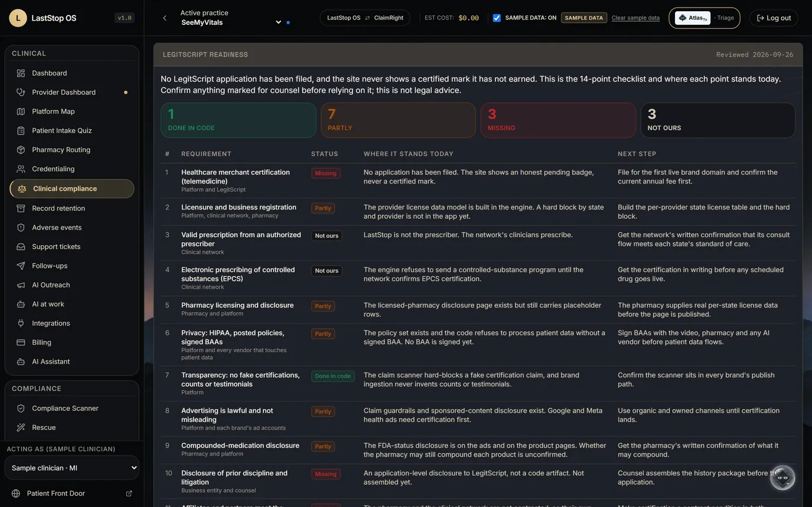Select the 3 Missing summary card

coord(558,120)
